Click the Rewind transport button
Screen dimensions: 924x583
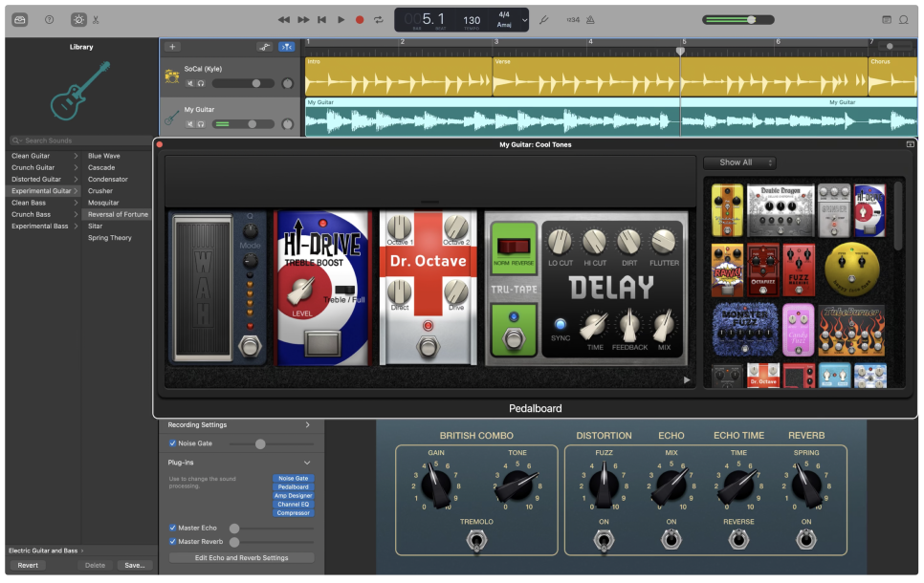283,19
